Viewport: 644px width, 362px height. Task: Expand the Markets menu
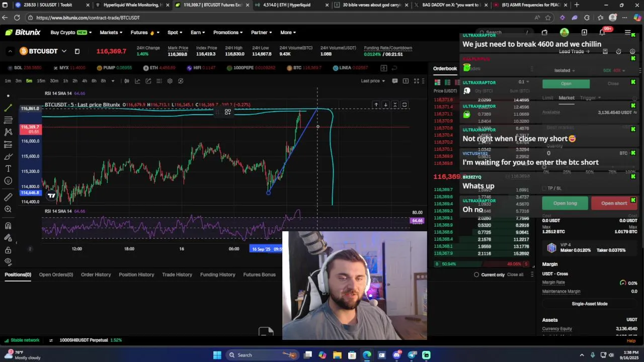[111, 33]
